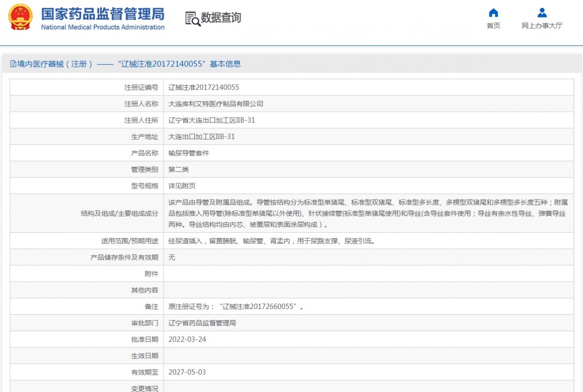Open 网上办事大厅 link text

tap(542, 26)
